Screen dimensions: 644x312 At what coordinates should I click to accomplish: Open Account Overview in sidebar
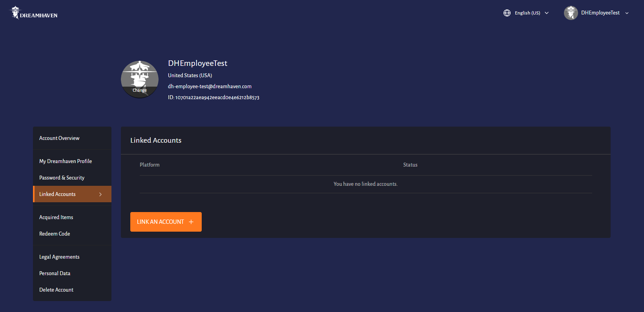click(x=72, y=138)
